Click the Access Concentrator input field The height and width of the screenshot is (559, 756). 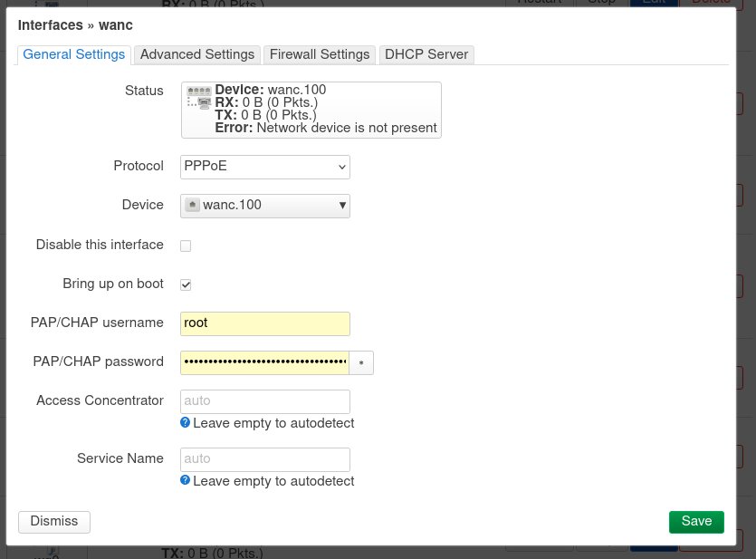click(265, 401)
